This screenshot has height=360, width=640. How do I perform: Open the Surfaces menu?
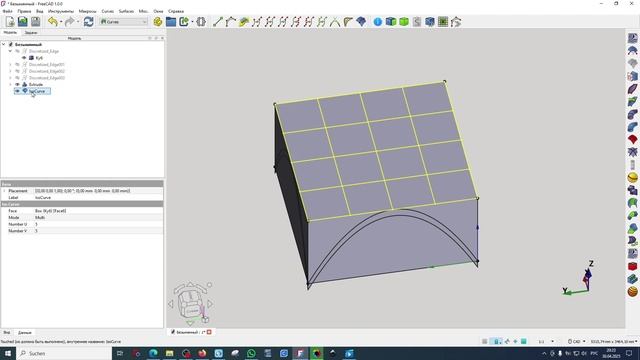(x=126, y=11)
